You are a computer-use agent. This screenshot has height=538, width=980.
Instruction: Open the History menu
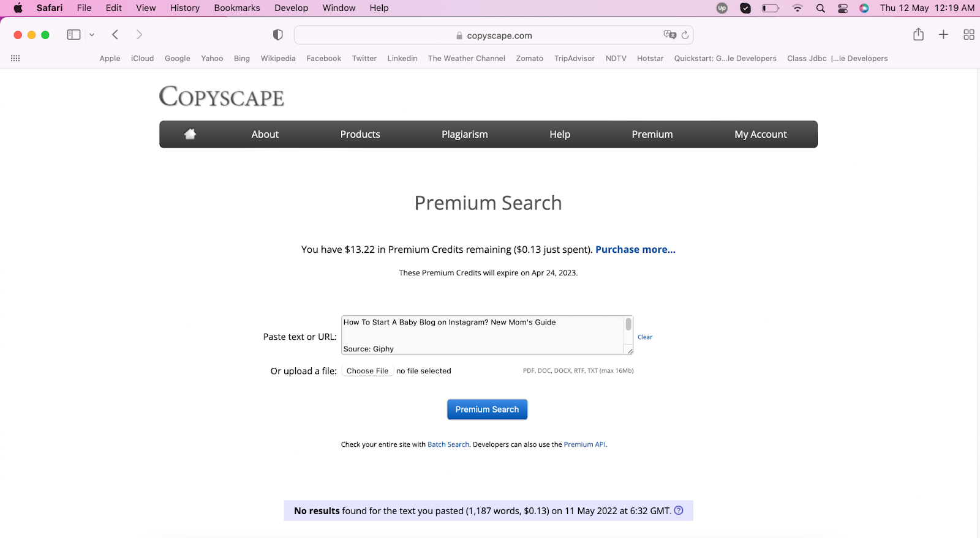point(185,8)
